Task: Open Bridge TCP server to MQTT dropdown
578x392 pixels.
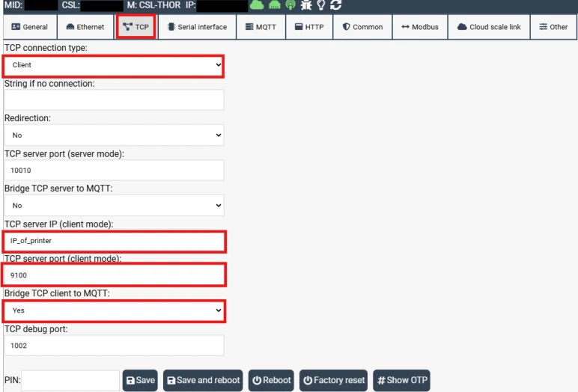Action: click(114, 206)
